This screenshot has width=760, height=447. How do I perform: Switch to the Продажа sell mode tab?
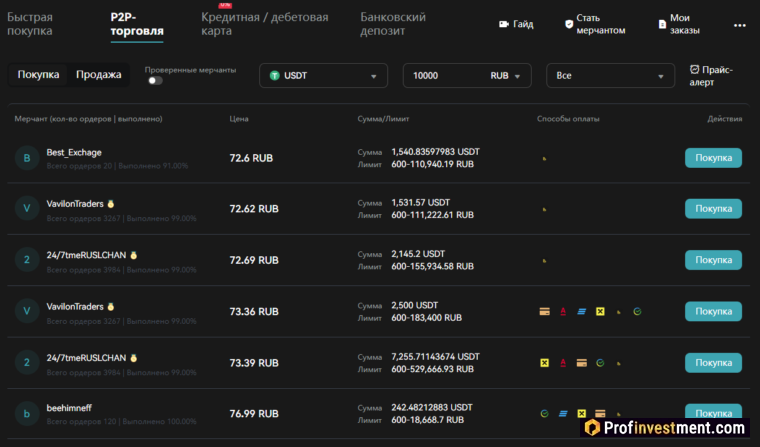pos(98,75)
